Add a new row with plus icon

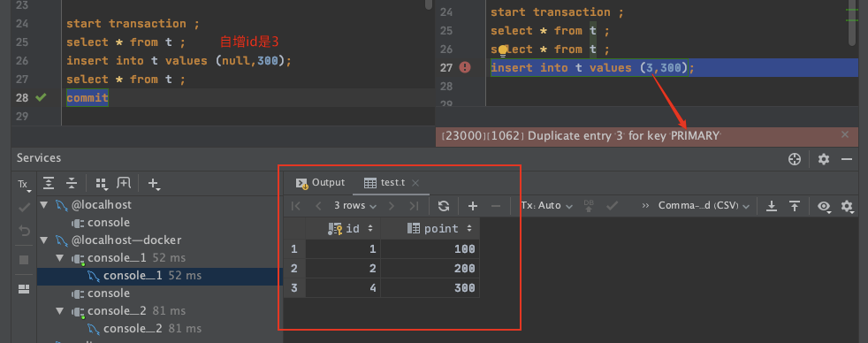472,206
